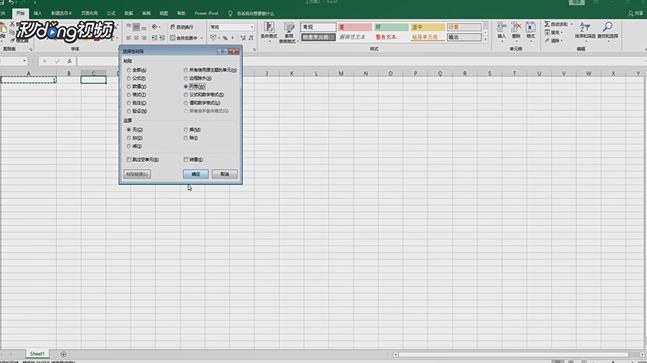Open the Name Box dropdown arrow
Screen dimensions: 647x363
click(24, 61)
